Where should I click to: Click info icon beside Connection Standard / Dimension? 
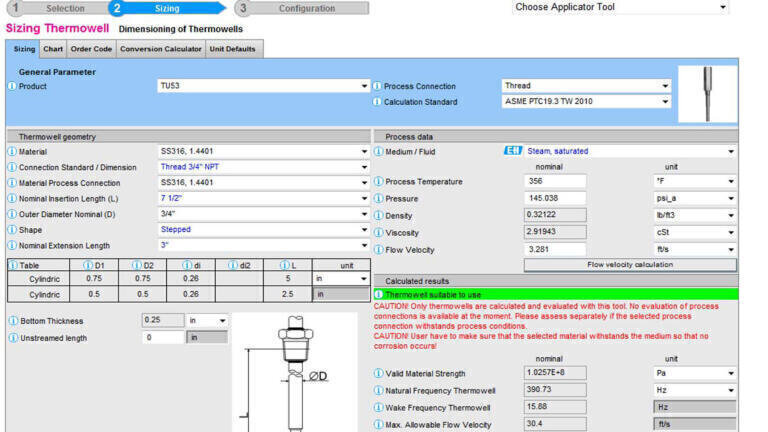click(12, 168)
